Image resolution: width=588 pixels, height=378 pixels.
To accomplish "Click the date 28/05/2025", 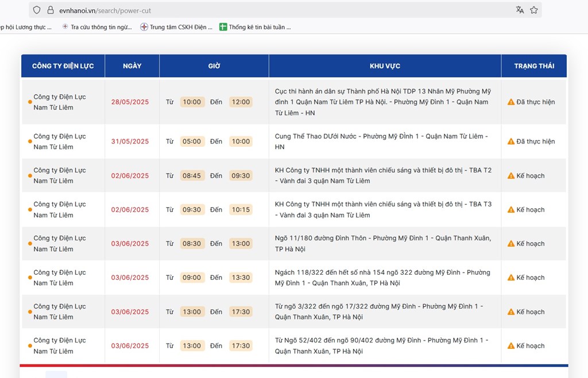I will (130, 102).
